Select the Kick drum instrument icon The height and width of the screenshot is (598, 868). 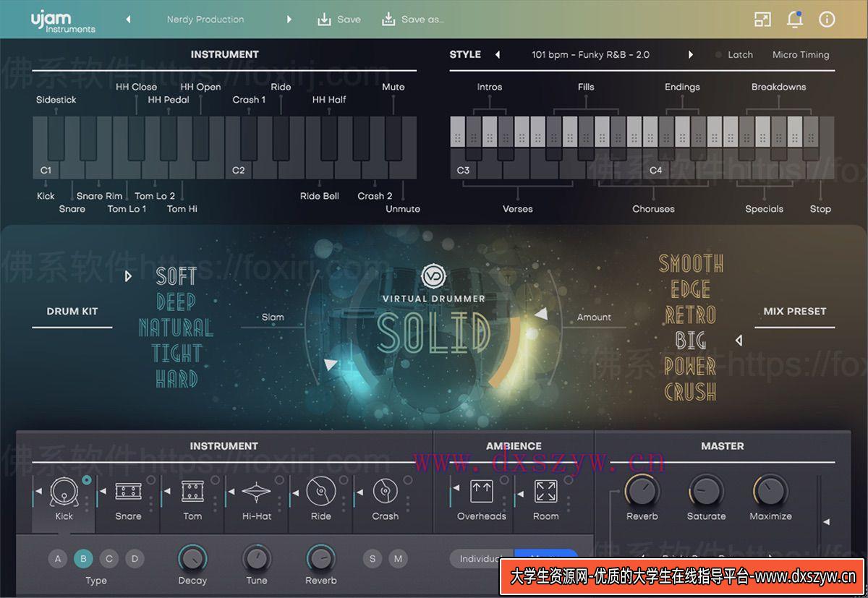[64, 492]
